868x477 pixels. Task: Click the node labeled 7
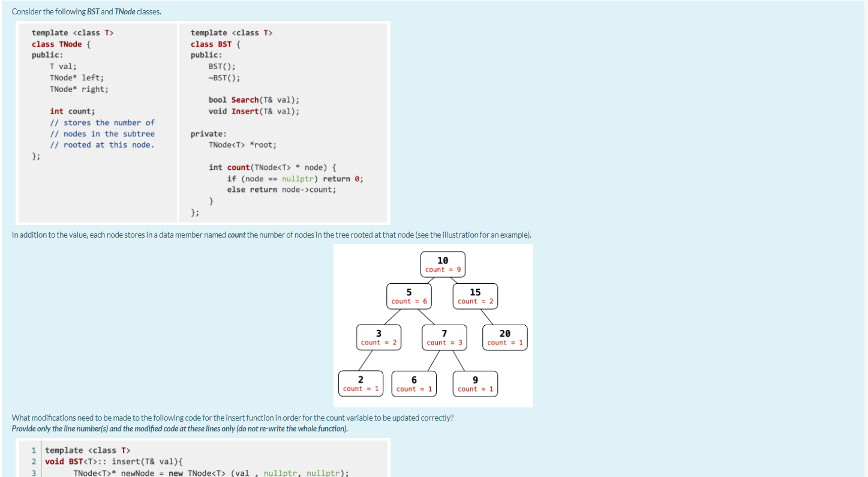coord(444,337)
